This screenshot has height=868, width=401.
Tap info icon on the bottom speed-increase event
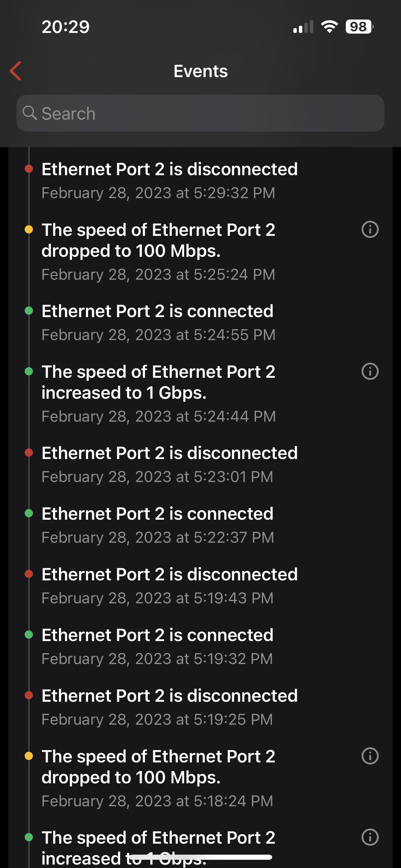[x=370, y=837]
